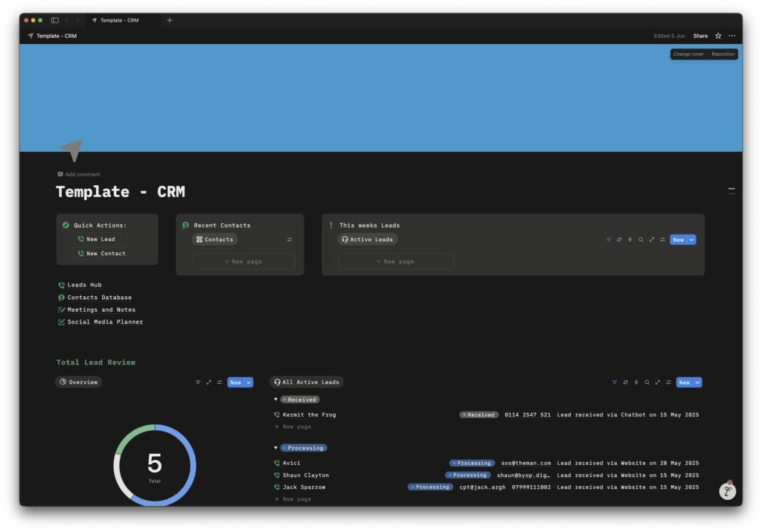The width and height of the screenshot is (762, 532).
Task: Open view settings in the Recent Contacts panel
Action: pos(289,240)
